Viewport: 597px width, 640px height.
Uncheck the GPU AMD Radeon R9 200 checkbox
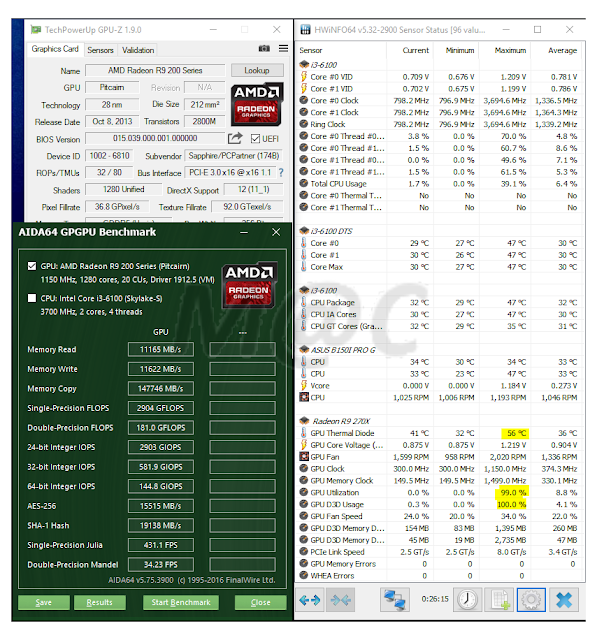[32, 266]
